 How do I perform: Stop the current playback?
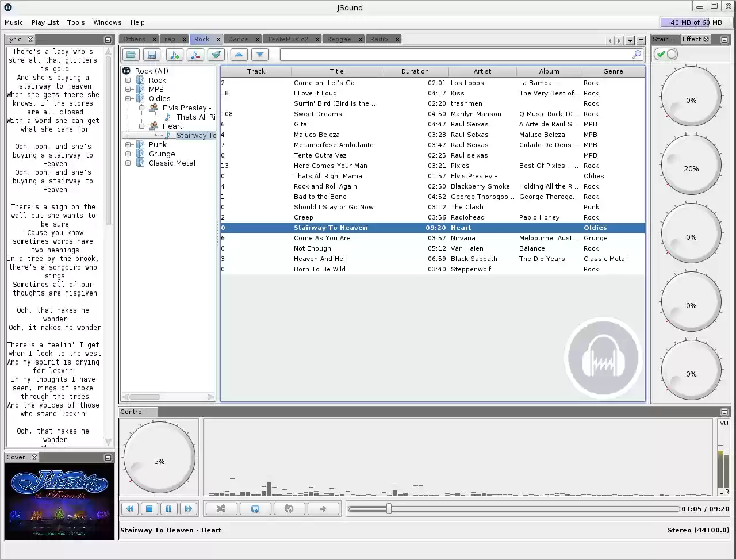tap(149, 508)
